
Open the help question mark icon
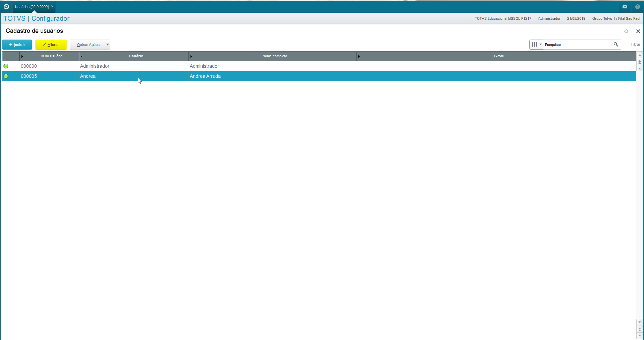(x=638, y=7)
